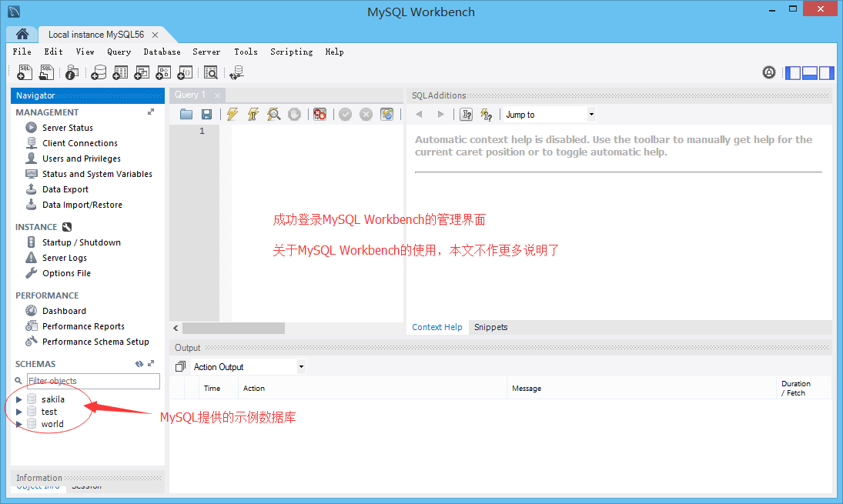Open Workbench preferences gear icon
The image size is (843, 504).
[x=769, y=72]
